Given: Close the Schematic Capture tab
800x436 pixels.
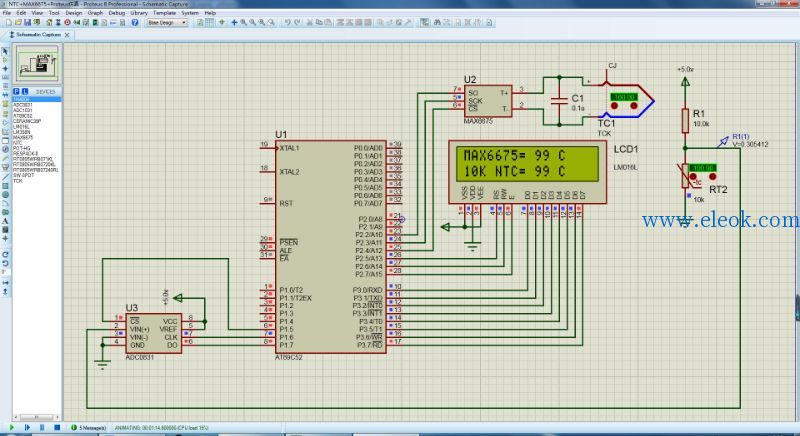Looking at the screenshot, I should coord(67,35).
